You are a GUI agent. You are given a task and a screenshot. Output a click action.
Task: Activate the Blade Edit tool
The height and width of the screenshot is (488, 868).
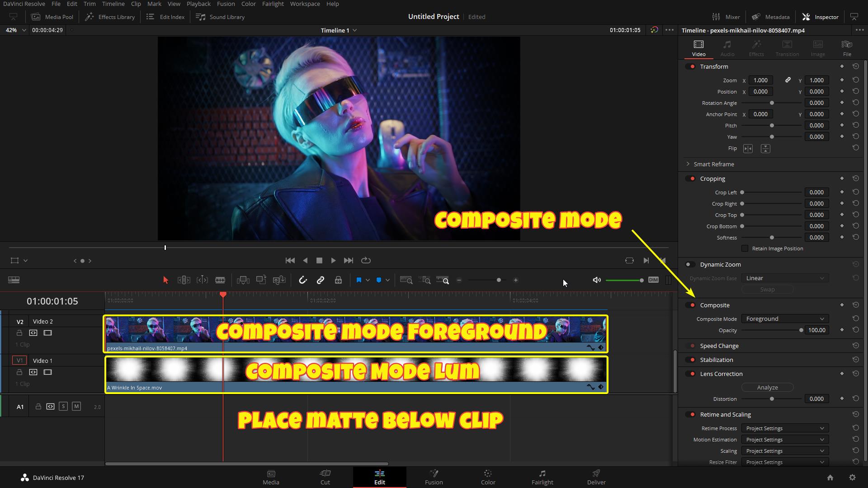click(220, 280)
